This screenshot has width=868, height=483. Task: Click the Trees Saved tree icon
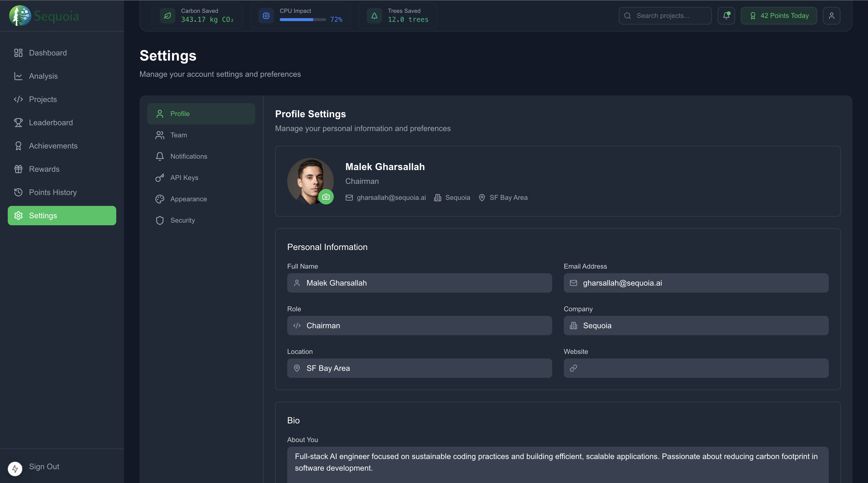[374, 16]
